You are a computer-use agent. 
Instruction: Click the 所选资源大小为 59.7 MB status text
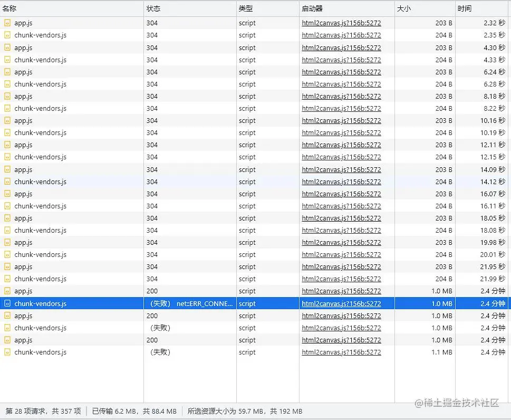pyautogui.click(x=225, y=411)
